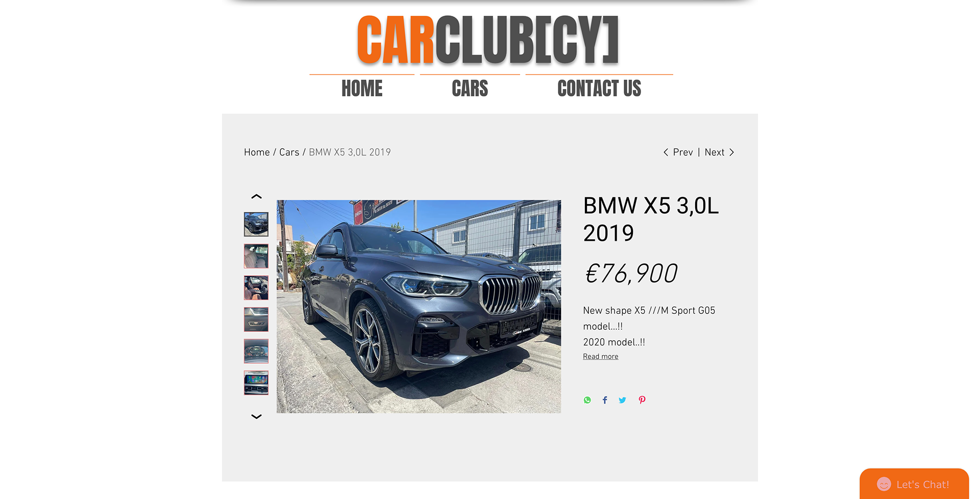Pin listing with Pinterest icon
This screenshot has width=980, height=499.
coord(642,400)
